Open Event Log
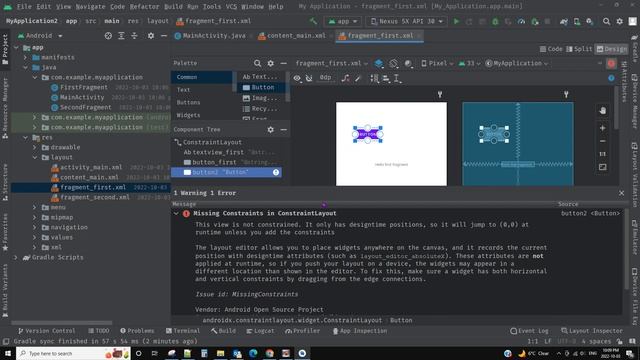This screenshot has width=640, height=360. coord(529,331)
